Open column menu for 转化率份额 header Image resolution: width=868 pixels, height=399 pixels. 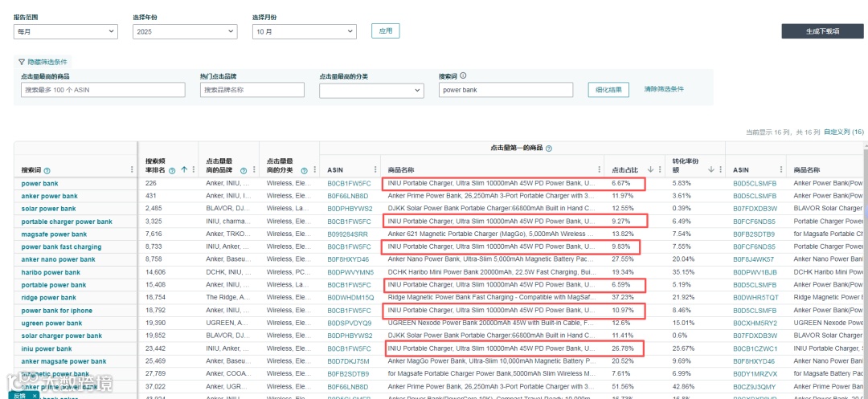(x=720, y=169)
